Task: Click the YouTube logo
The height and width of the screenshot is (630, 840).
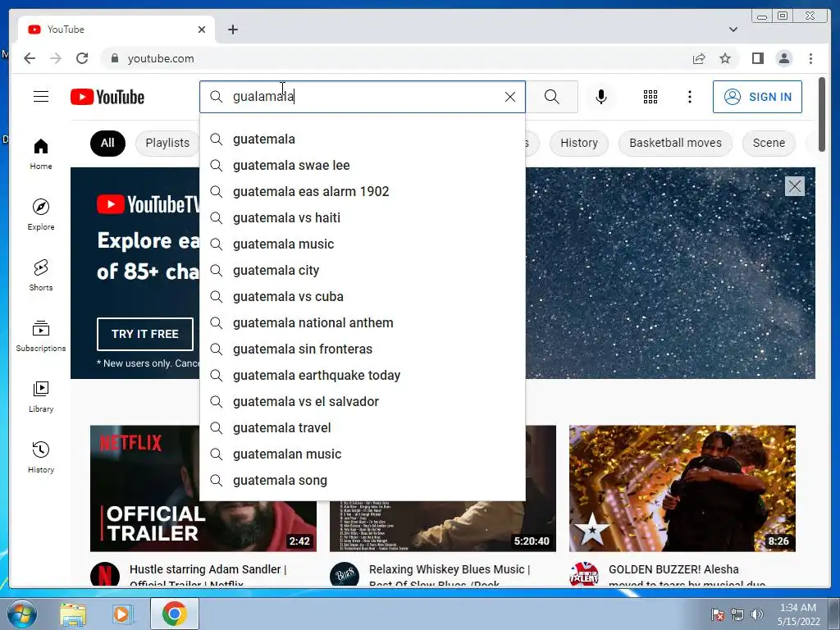Action: 107,97
